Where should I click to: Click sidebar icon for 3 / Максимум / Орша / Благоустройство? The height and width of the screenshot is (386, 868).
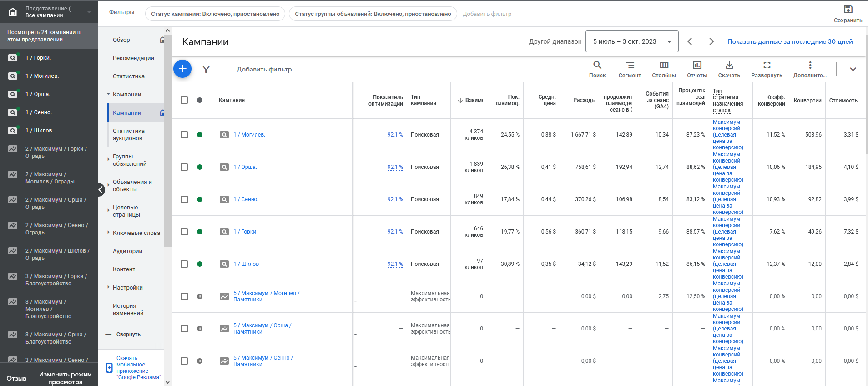click(13, 335)
